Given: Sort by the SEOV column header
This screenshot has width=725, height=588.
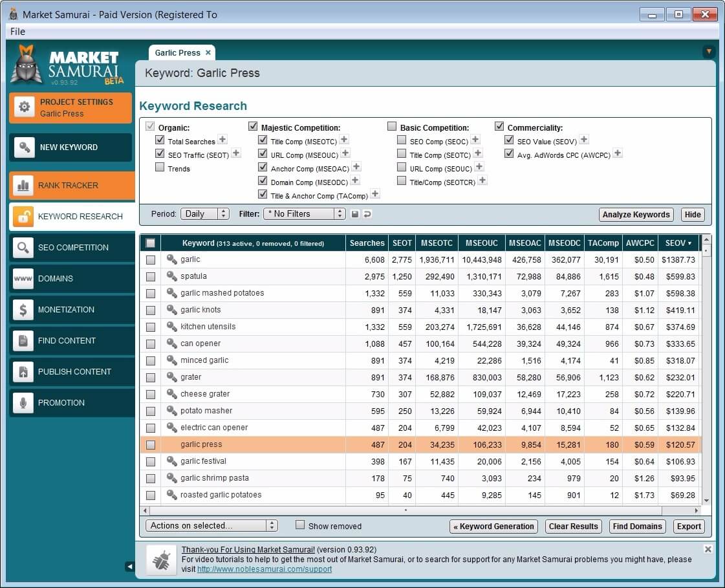Looking at the screenshot, I should (x=678, y=243).
